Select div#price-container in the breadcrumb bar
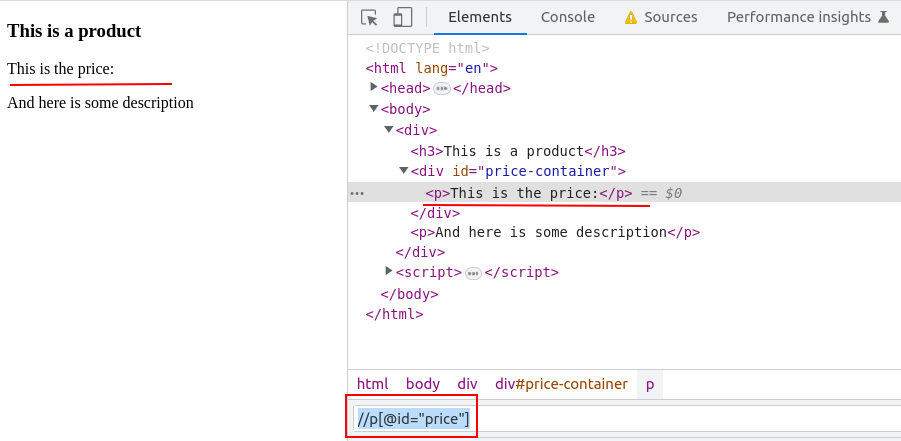 [561, 384]
